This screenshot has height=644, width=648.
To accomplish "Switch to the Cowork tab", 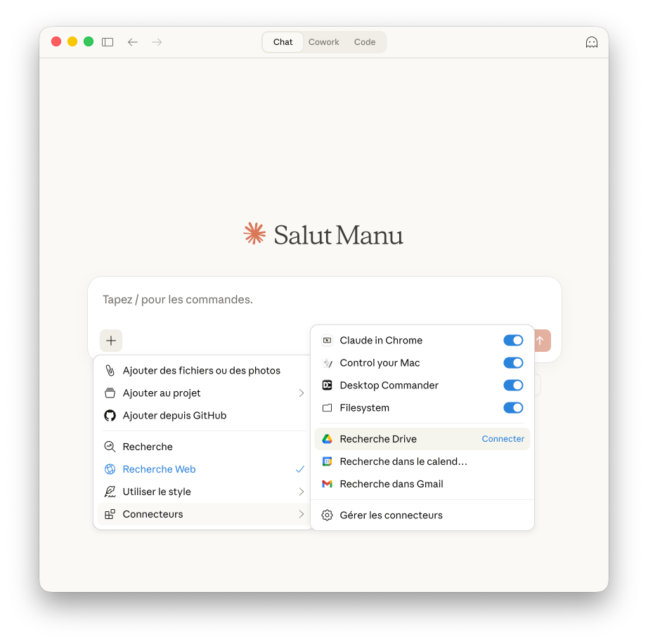I will pos(324,42).
